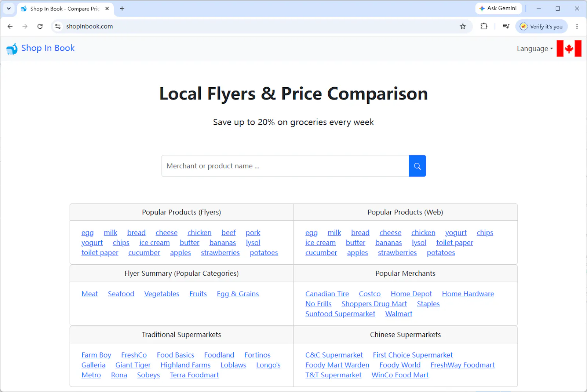Open the Canadian Tire merchant link
The width and height of the screenshot is (587, 392).
pyautogui.click(x=327, y=294)
